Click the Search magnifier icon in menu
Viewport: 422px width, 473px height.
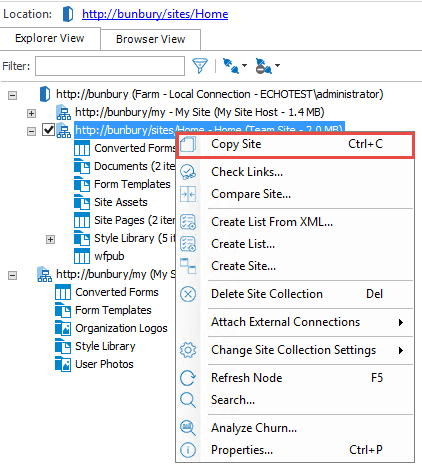[188, 400]
